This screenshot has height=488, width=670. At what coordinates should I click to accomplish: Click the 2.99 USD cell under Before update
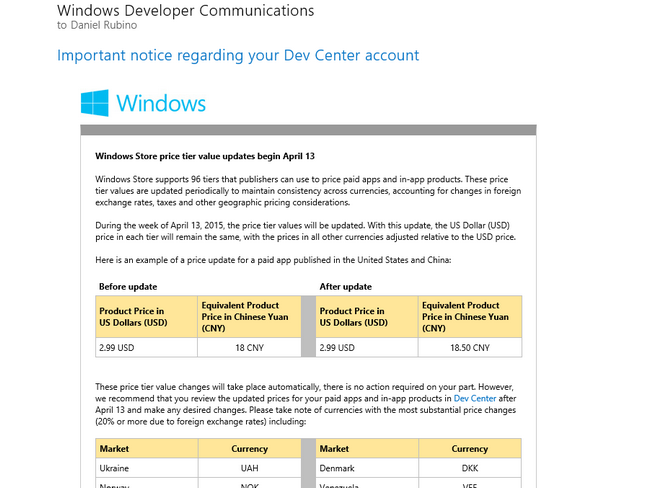click(x=146, y=348)
